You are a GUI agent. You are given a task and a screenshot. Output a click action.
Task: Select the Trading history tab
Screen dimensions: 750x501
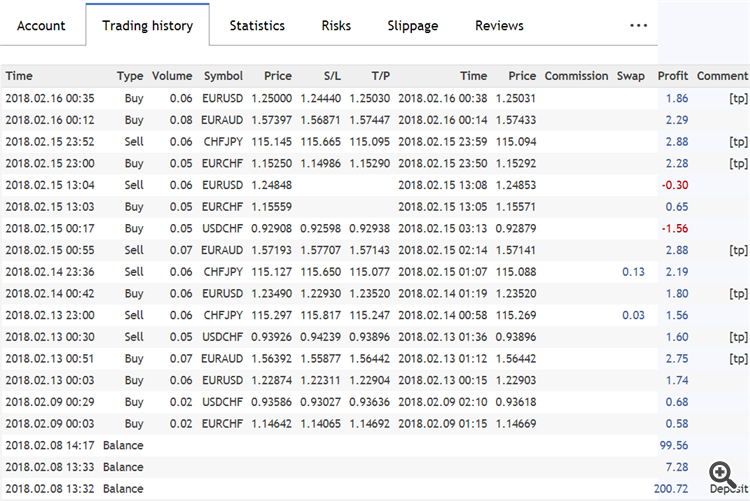click(x=147, y=26)
